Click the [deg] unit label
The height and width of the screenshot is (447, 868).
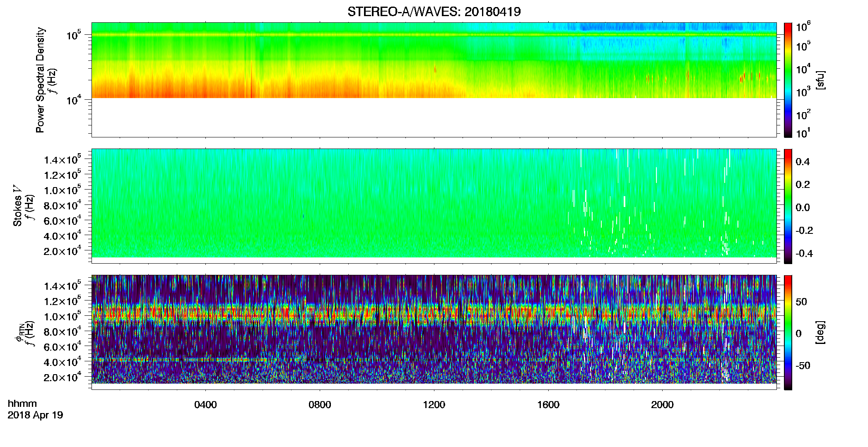[820, 332]
